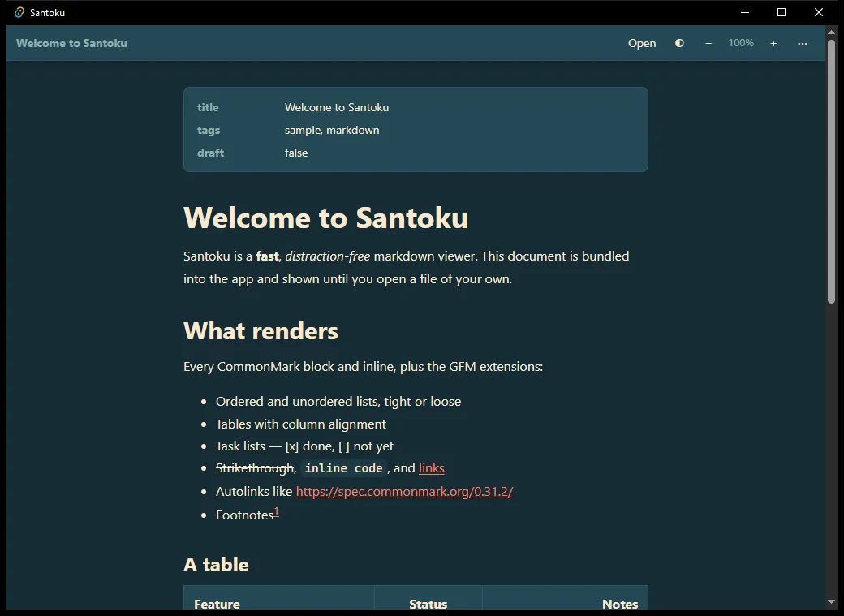The width and height of the screenshot is (844, 616).
Task: Follow footnote reference 1 link
Action: pos(277,511)
